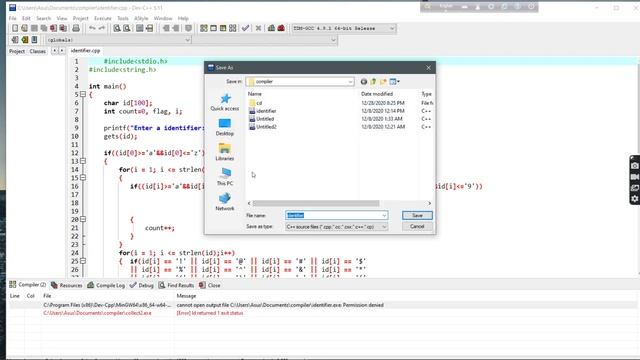Screen dimensions: 640x360
Task: Switch to the Find Results tab
Action: point(176,285)
